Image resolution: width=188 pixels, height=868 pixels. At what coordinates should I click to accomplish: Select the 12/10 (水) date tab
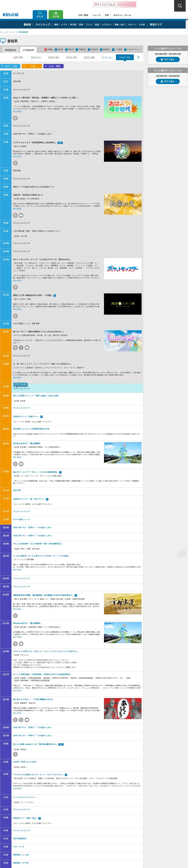pyautogui.click(x=54, y=57)
